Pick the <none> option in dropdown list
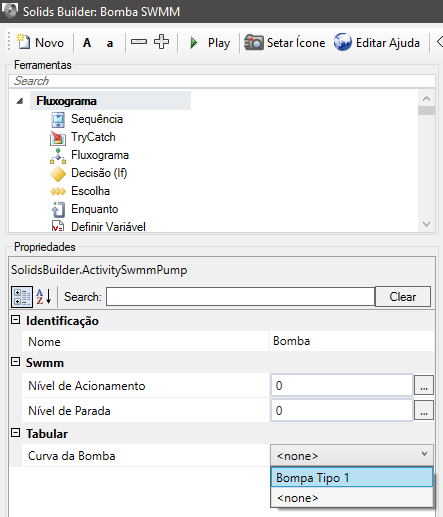This screenshot has height=517, width=443. click(352, 498)
